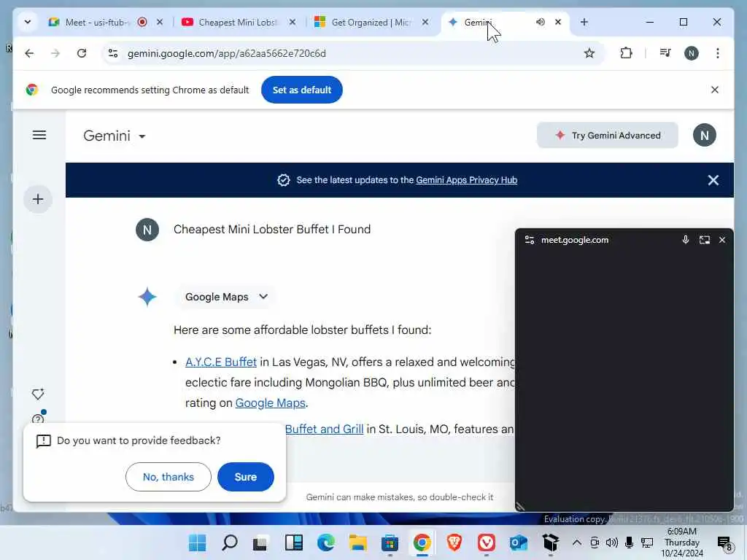Image resolution: width=747 pixels, height=560 pixels.
Task: Dismiss the privacy hub banner
Action: (713, 180)
